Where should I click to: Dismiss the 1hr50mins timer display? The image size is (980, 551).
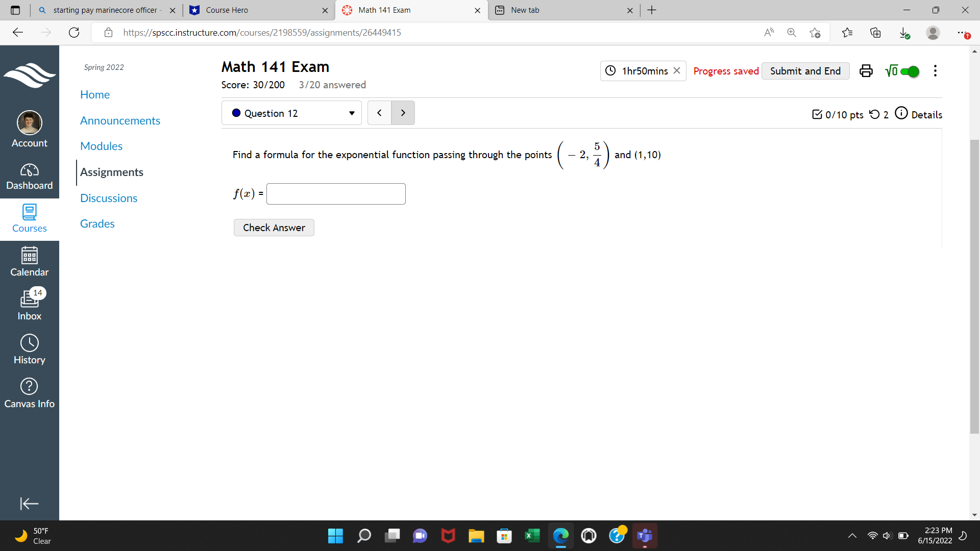(677, 70)
